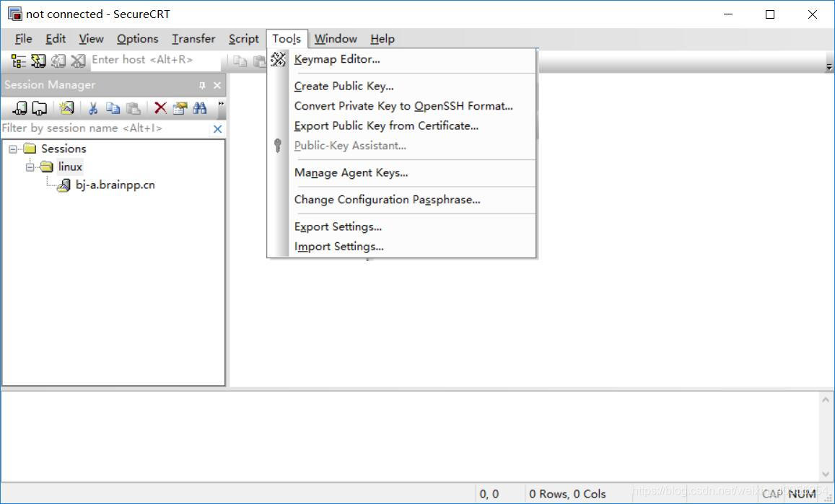
Task: Choose Convert Private Key to OpenSSH Format...
Action: 402,106
